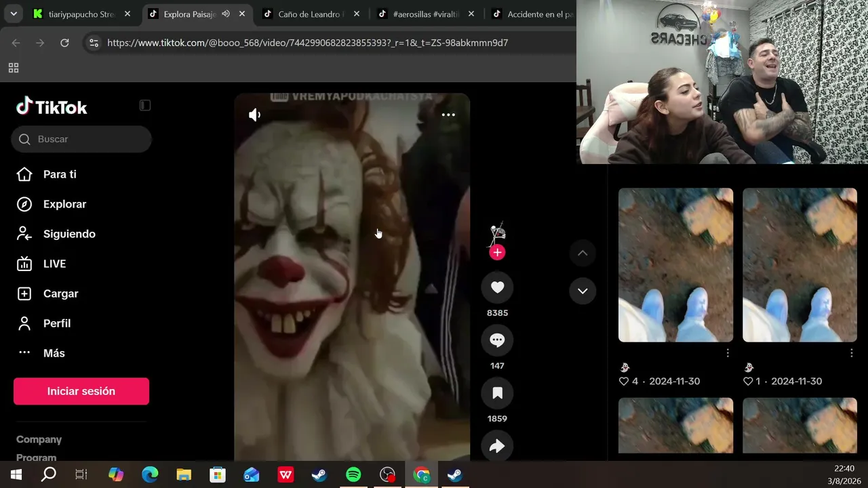
Task: Collapse the TikTok sidebar panel
Action: pyautogui.click(x=145, y=105)
